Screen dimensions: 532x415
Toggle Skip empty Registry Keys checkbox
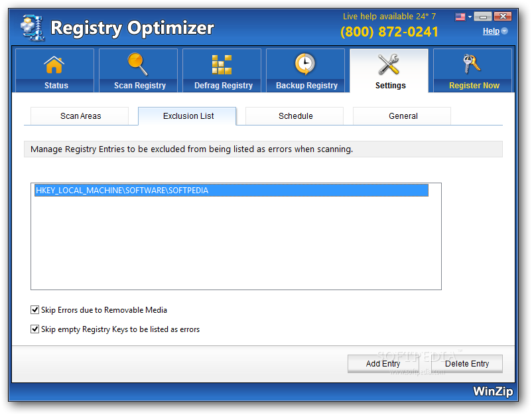34,329
